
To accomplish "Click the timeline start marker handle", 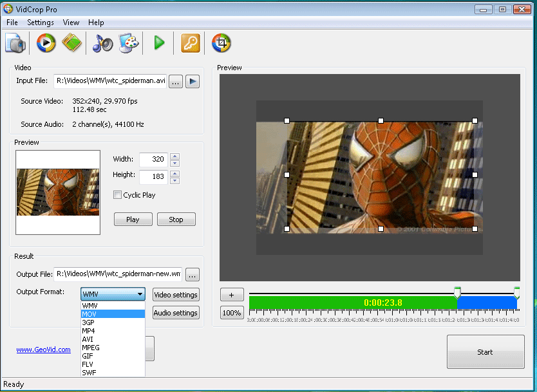I will coord(457,293).
